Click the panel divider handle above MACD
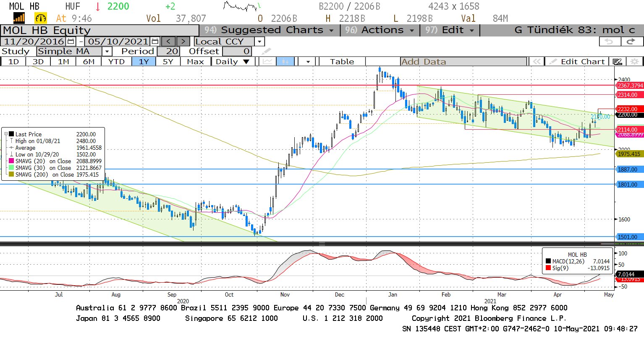This screenshot has height=341, width=644. pyautogui.click(x=322, y=244)
